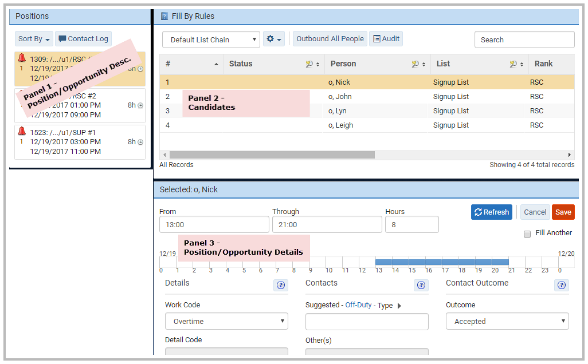This screenshot has width=588, height=364.
Task: Open the Outcome Accepted dropdown
Action: pos(507,321)
